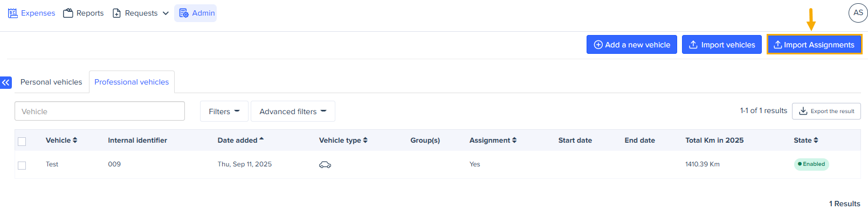Switch to Personal vehicles tab
This screenshot has width=868, height=224.
[51, 82]
